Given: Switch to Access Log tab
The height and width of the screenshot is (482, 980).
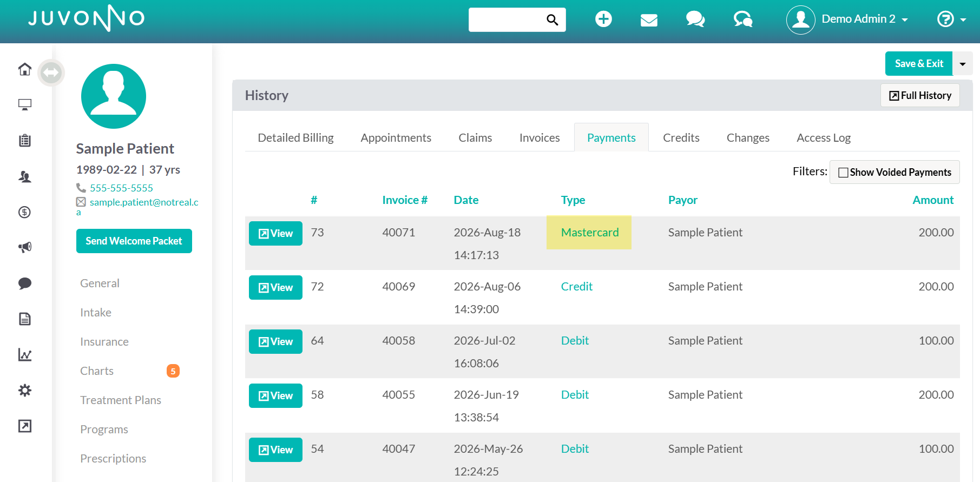Looking at the screenshot, I should point(824,137).
